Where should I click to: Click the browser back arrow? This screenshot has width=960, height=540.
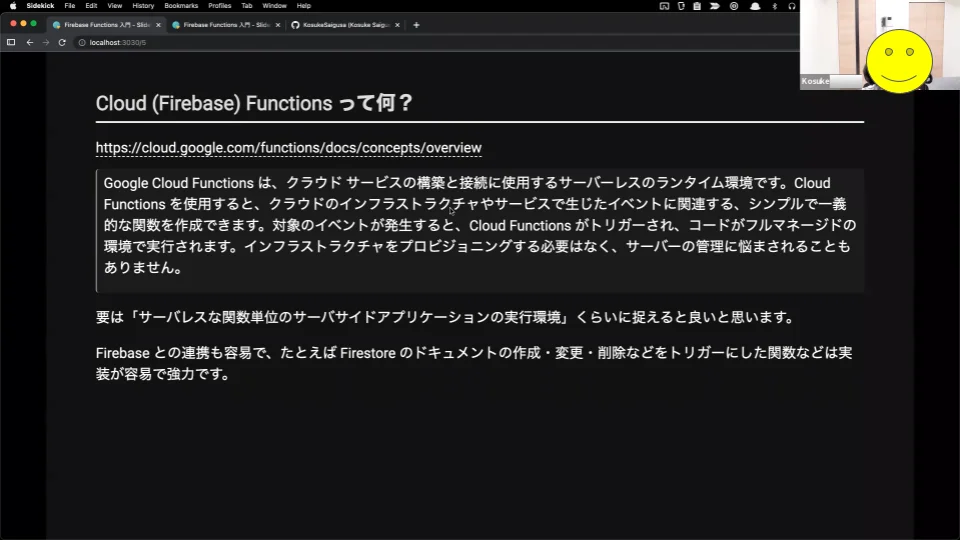(x=30, y=43)
